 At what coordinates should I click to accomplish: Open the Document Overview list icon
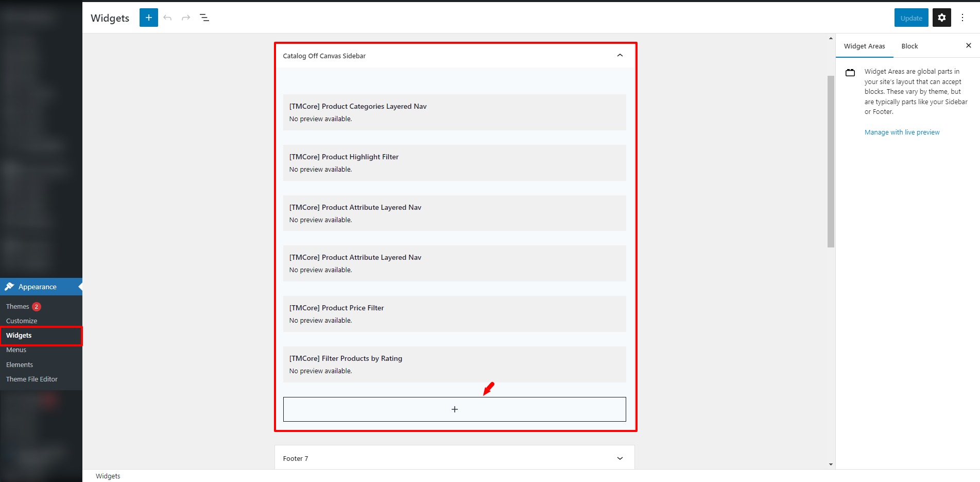pyautogui.click(x=204, y=17)
